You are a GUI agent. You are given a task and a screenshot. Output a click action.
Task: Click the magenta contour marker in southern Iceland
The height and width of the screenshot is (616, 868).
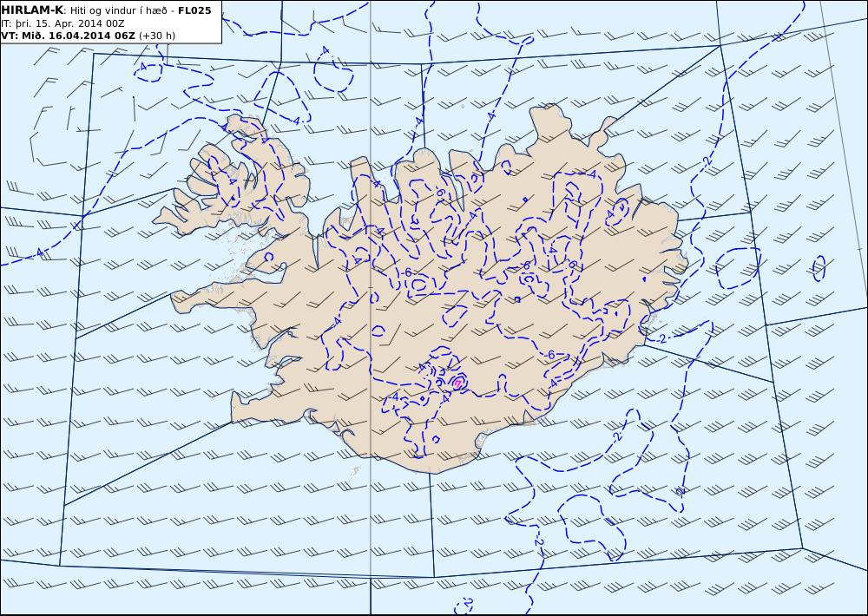click(x=457, y=383)
